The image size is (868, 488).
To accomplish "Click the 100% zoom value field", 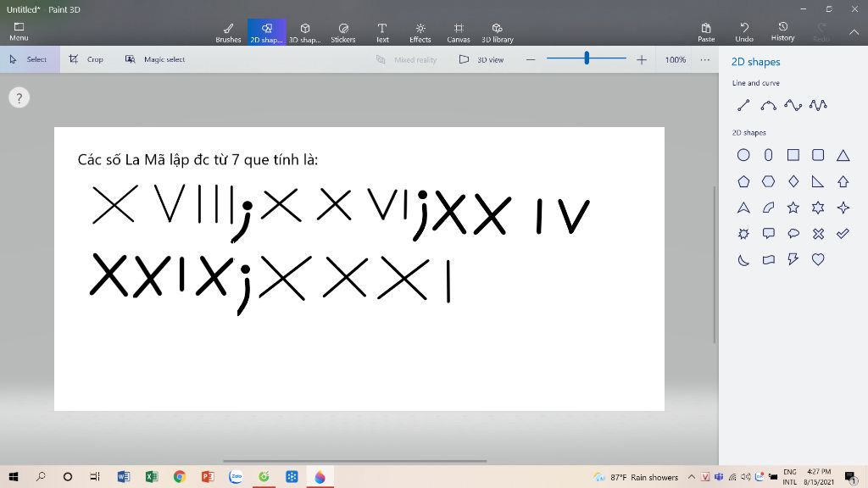I will point(676,59).
